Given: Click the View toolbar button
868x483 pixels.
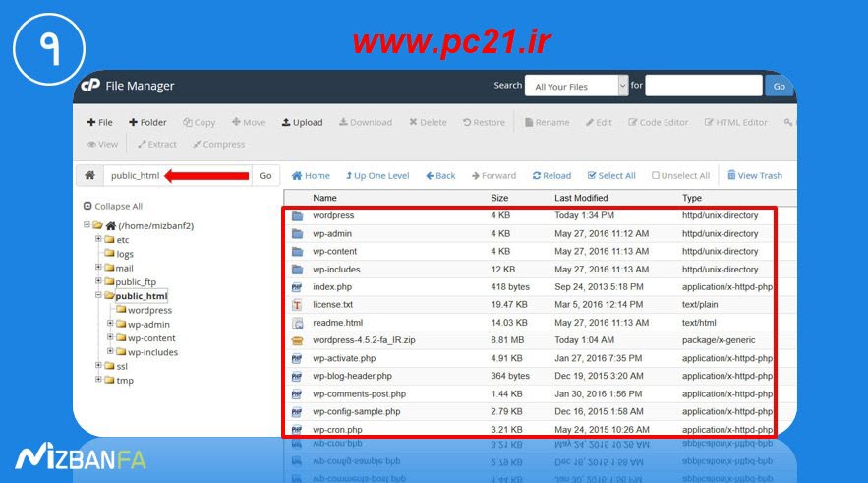Looking at the screenshot, I should pos(102,144).
